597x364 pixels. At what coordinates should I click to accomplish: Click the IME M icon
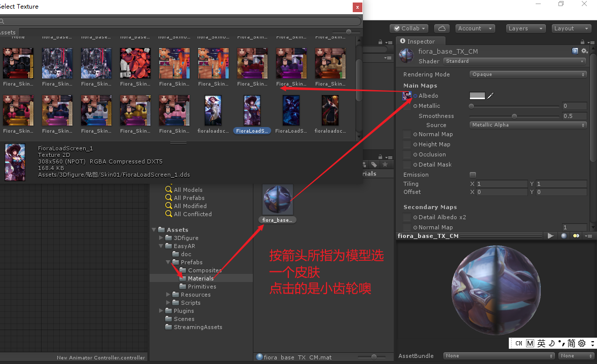(530, 343)
